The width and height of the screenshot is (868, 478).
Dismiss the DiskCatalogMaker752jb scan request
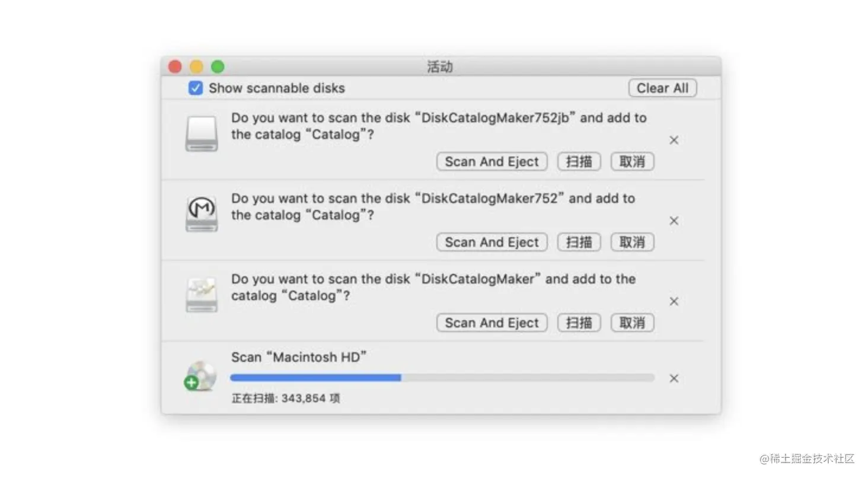[674, 141]
